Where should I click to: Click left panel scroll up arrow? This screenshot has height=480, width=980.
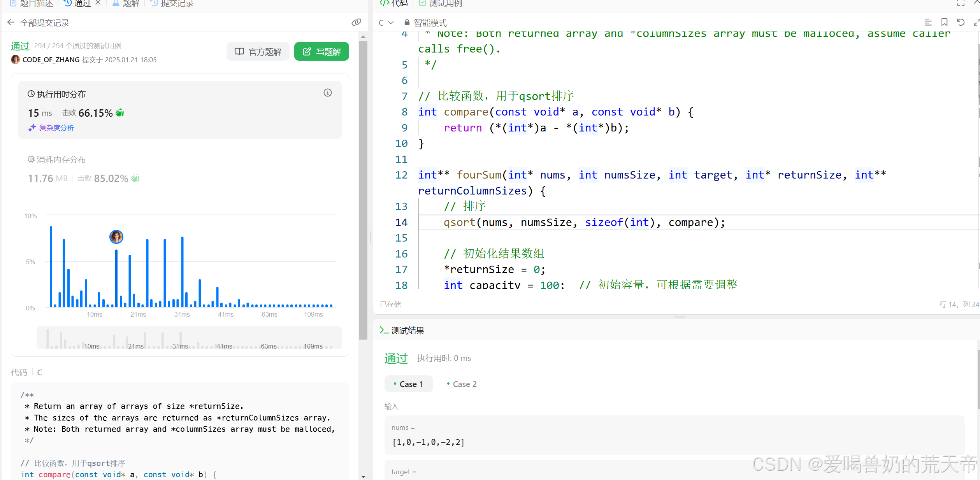[363, 37]
